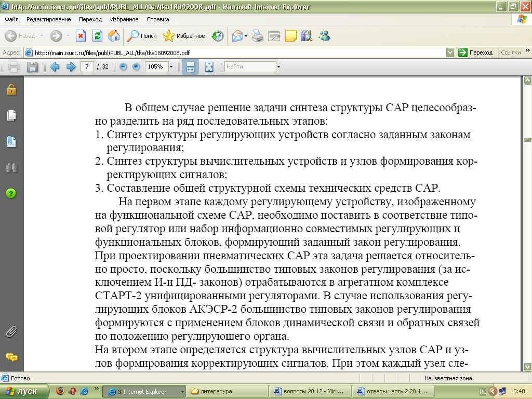Expand the zoom percentage dropdown arrow

(171, 67)
